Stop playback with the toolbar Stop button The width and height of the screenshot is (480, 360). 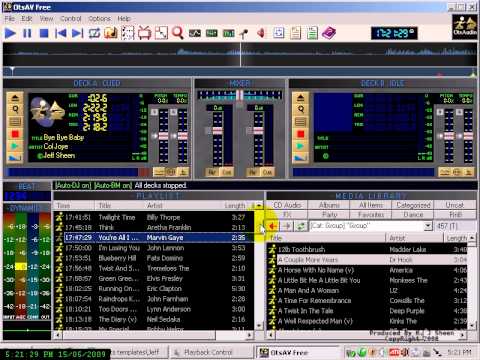[x=44, y=33]
